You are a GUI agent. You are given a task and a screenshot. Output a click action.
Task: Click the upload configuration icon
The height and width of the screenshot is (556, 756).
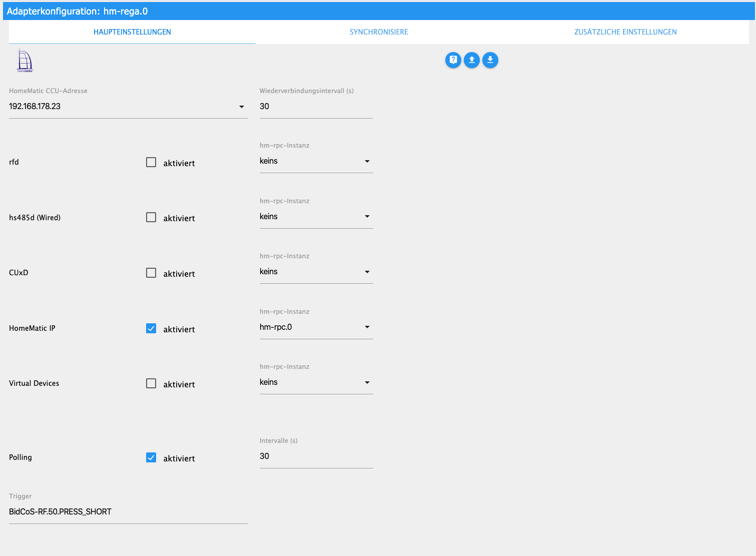[472, 60]
